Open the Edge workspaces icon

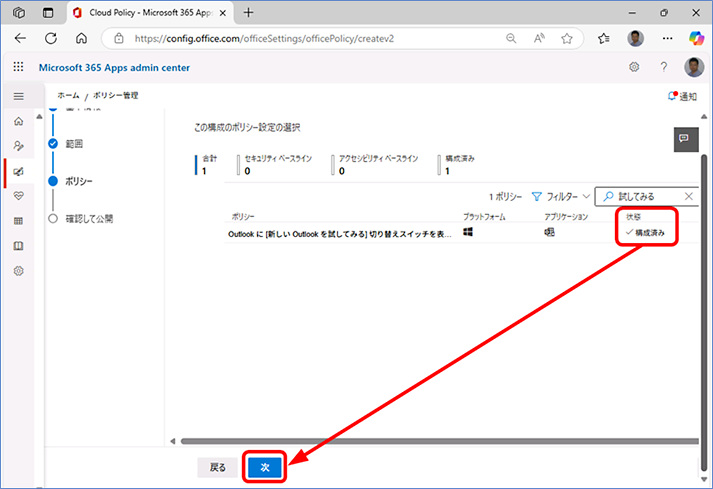pyautogui.click(x=19, y=13)
